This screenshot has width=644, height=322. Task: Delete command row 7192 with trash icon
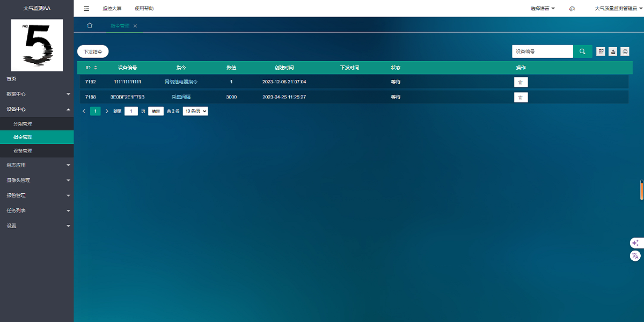coord(521,82)
